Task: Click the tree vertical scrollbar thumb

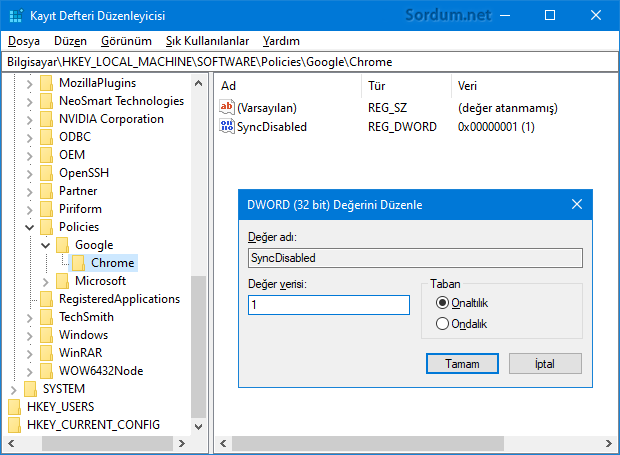Action: coord(198,347)
